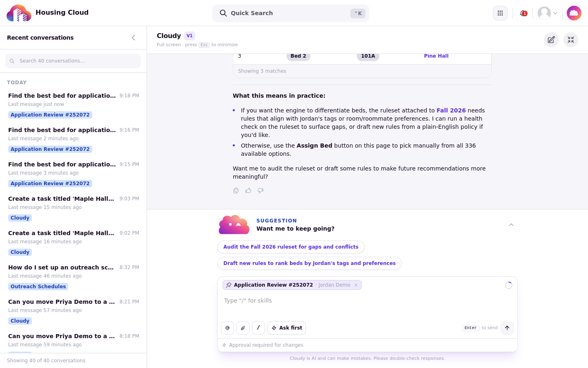Image resolution: width=588 pixels, height=368 pixels.
Task: Click the 'Bed 2' chip in table
Action: [x=298, y=56]
